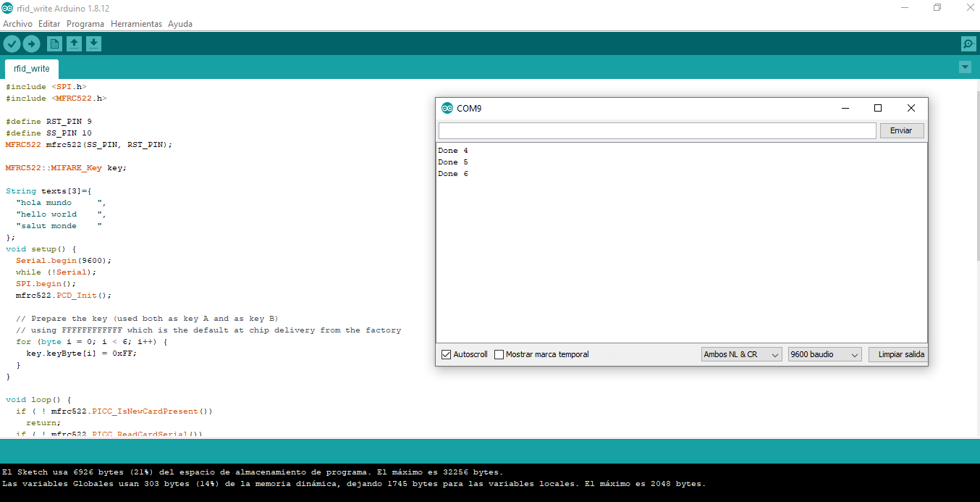
Task: Toggle the Autoscroll checkbox
Action: tap(447, 354)
